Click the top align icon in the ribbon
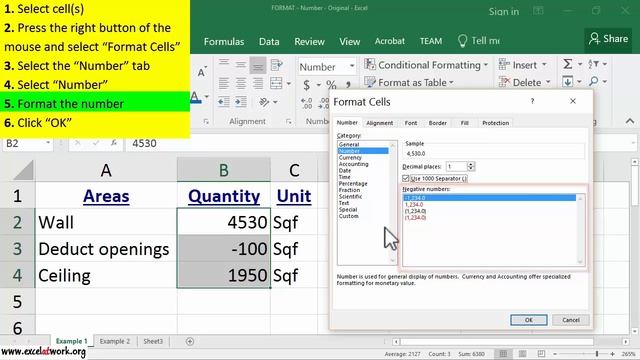Screen dimensions: 640x360 pyautogui.click(x=224, y=64)
